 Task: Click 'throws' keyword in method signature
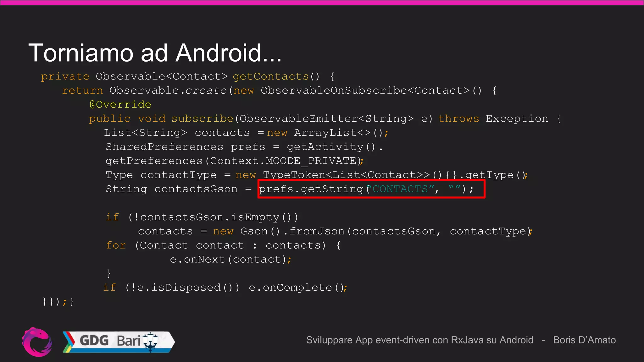[x=458, y=119]
